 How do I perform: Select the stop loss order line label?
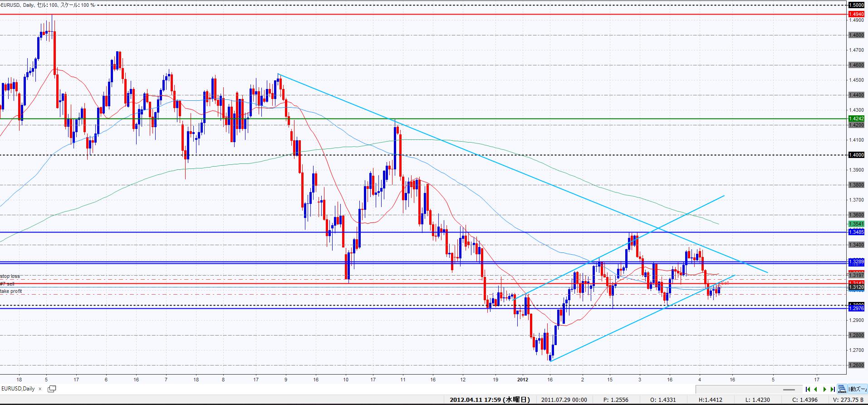10,276
